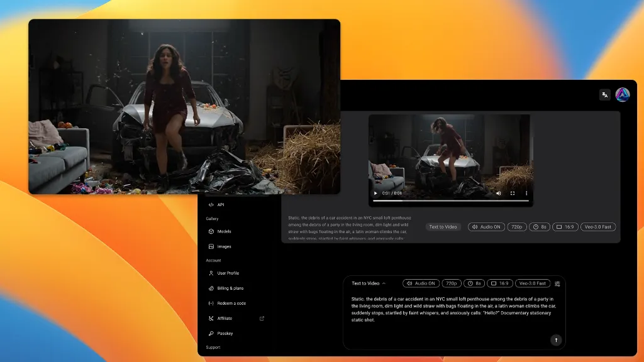644x362 pixels.
Task: Click the external link icon beside Affiliate
Action: 262,319
